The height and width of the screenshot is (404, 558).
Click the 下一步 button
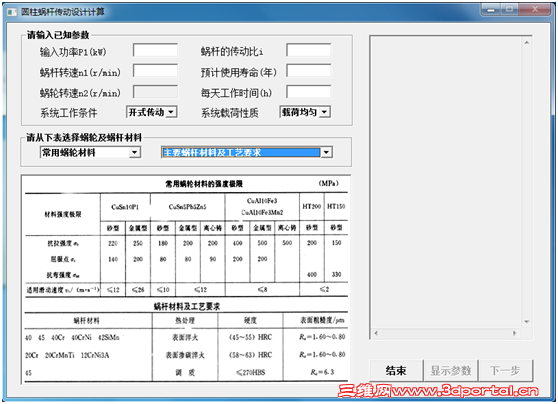click(x=506, y=371)
